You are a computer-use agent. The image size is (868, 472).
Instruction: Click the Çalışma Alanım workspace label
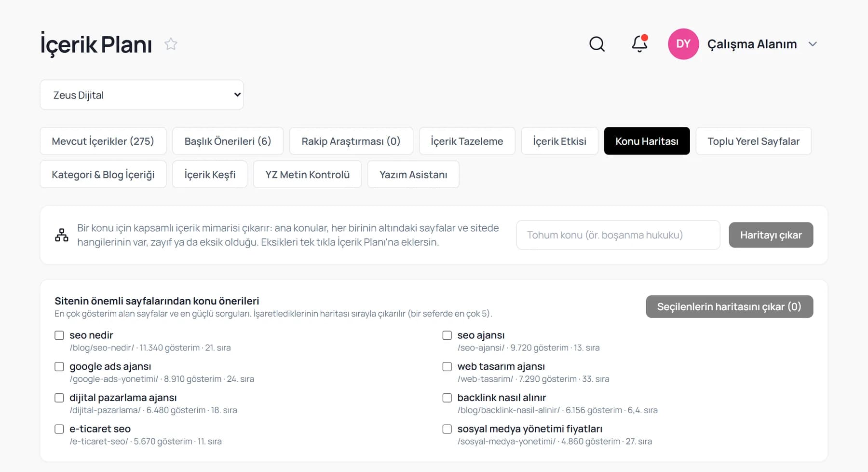coord(752,44)
